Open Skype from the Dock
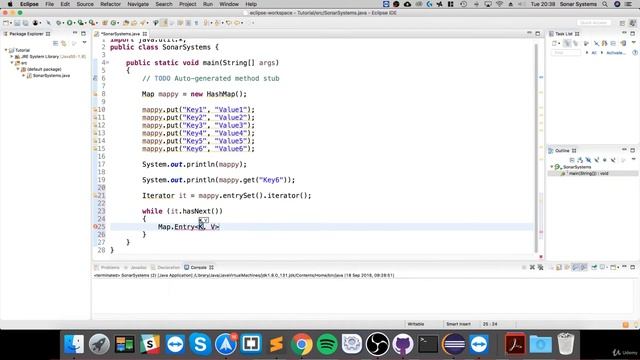Image resolution: width=640 pixels, height=360 pixels. pos(200,344)
